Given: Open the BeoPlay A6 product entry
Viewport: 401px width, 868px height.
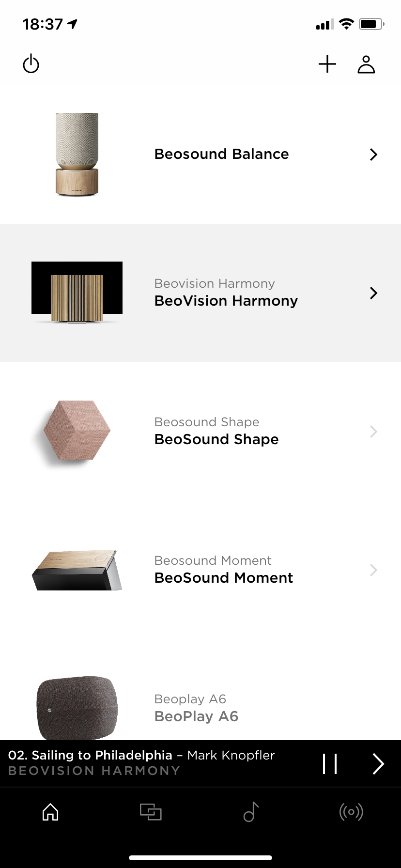Looking at the screenshot, I should pos(196,708).
